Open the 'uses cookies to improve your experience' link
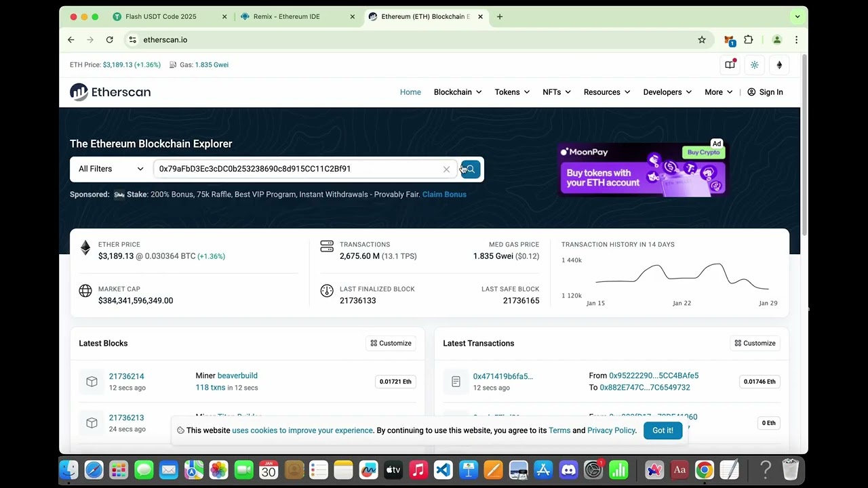Viewport: 868px width, 488px height. point(302,430)
